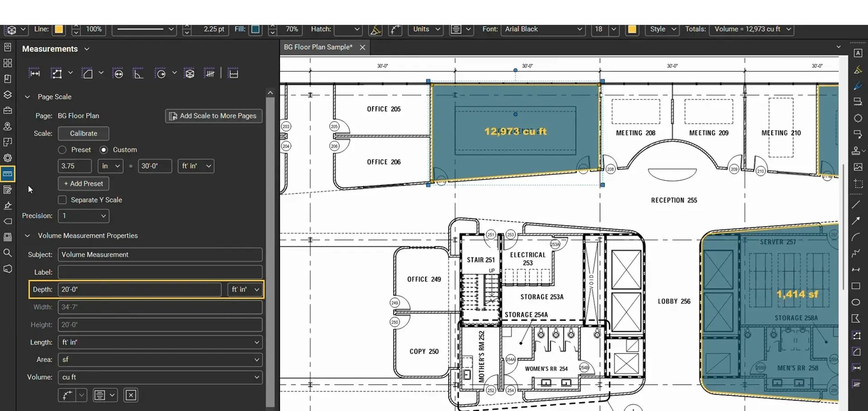Open the Search panel in left sidebar

[8, 253]
